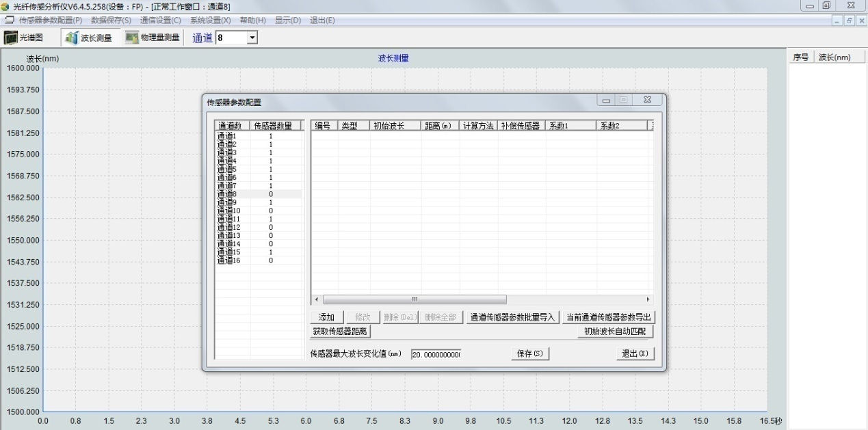Open the 光谱图 spectrum view

(24, 38)
